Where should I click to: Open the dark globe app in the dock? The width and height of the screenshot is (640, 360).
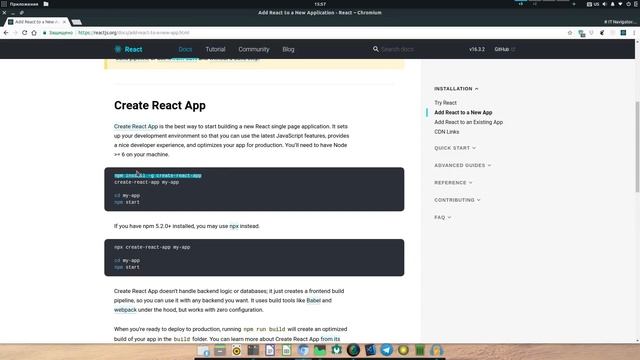tap(353, 350)
